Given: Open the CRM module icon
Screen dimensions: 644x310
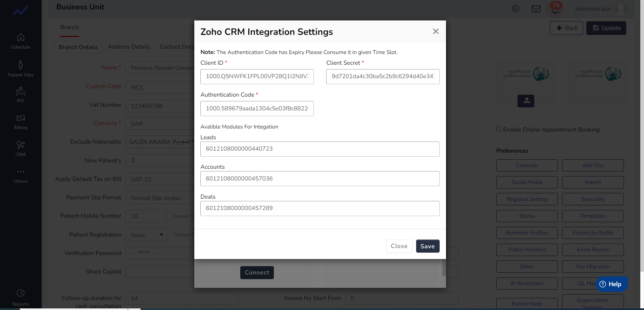Looking at the screenshot, I should pyautogui.click(x=20, y=145).
